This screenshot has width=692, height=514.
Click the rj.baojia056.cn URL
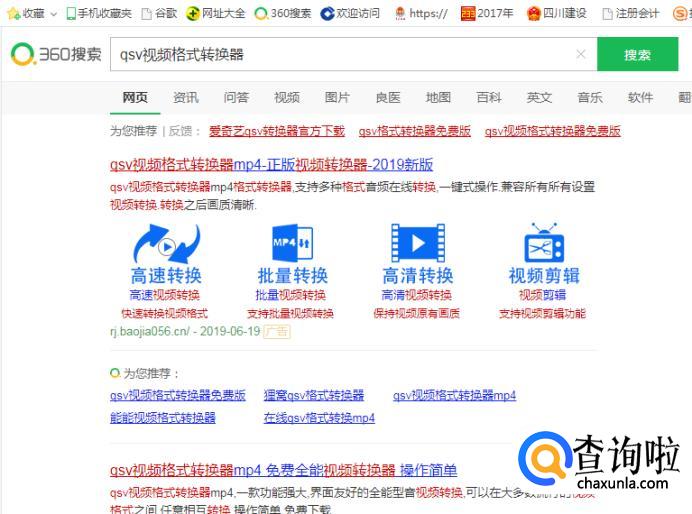pos(150,331)
